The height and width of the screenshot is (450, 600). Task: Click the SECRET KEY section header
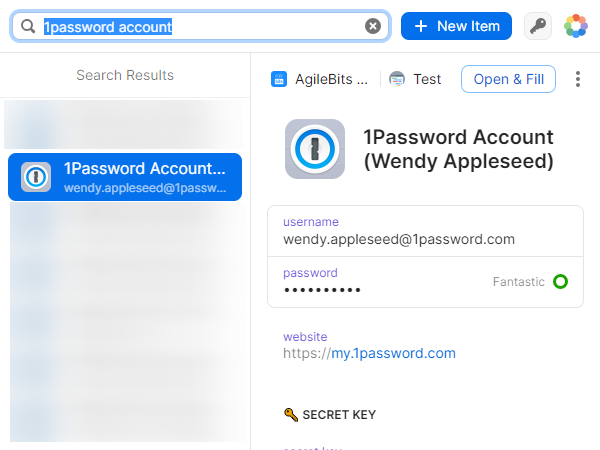[x=339, y=414]
